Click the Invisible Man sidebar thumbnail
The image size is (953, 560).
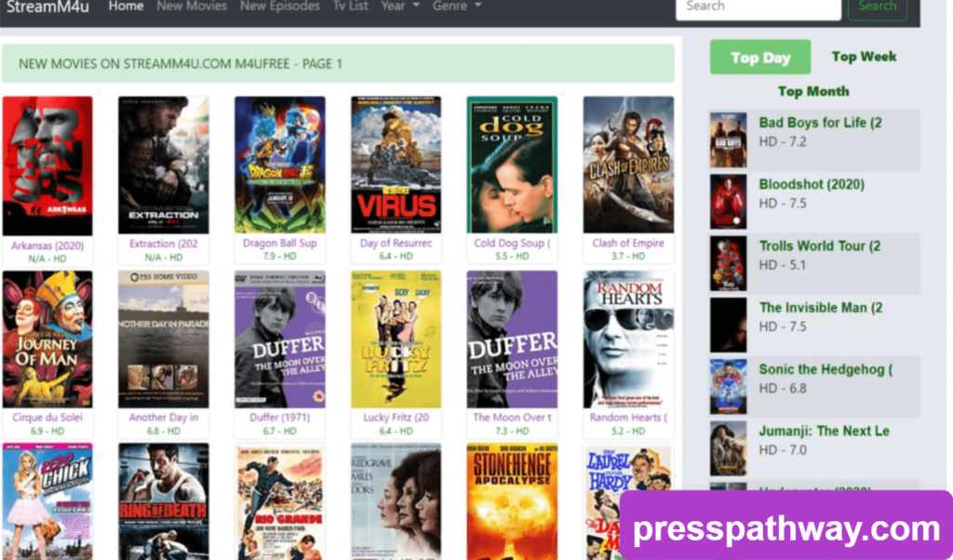(728, 325)
